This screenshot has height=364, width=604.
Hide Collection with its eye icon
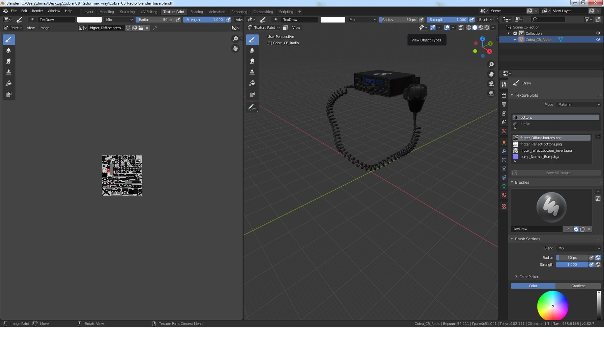[x=598, y=33]
